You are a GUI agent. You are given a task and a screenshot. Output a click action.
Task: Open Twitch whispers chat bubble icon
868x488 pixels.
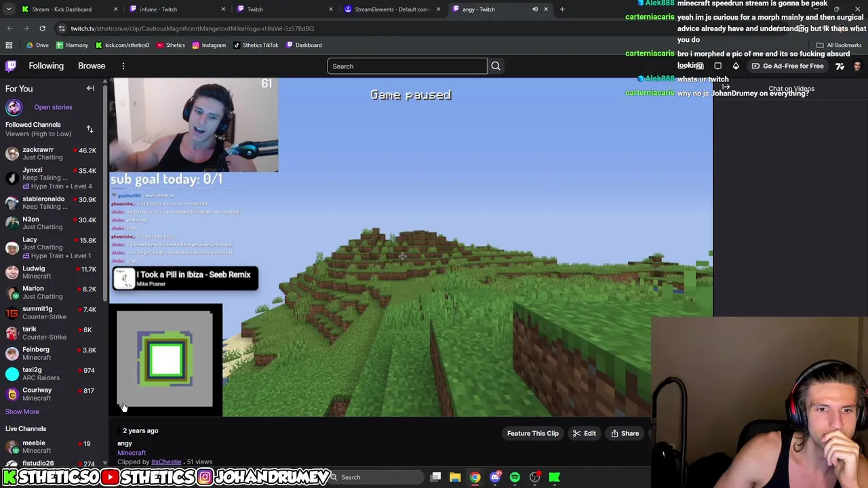717,66
